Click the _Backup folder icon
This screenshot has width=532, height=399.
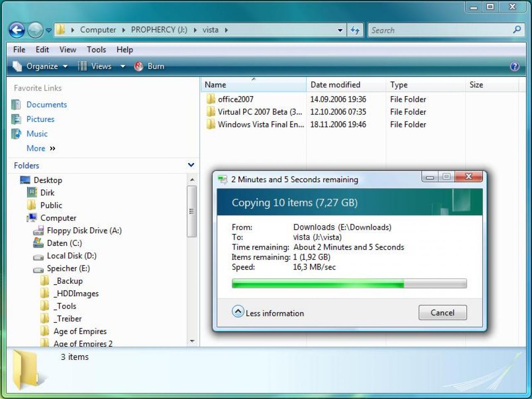[45, 281]
